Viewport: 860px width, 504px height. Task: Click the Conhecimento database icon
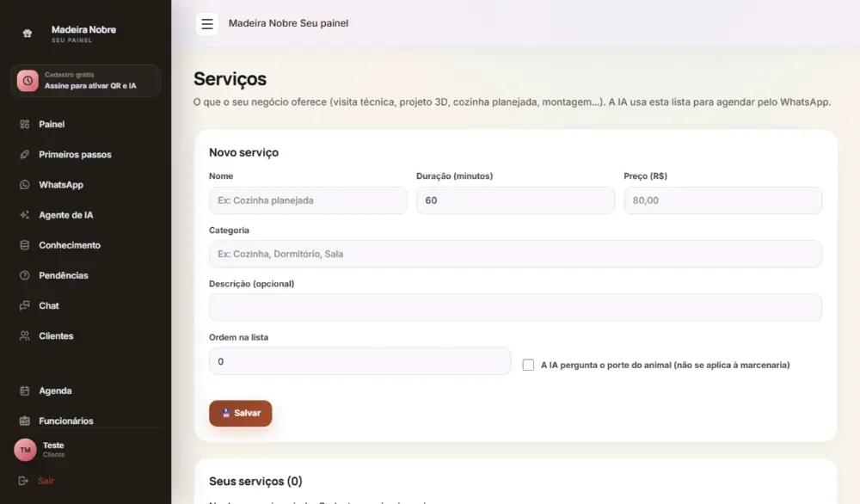pyautogui.click(x=25, y=245)
